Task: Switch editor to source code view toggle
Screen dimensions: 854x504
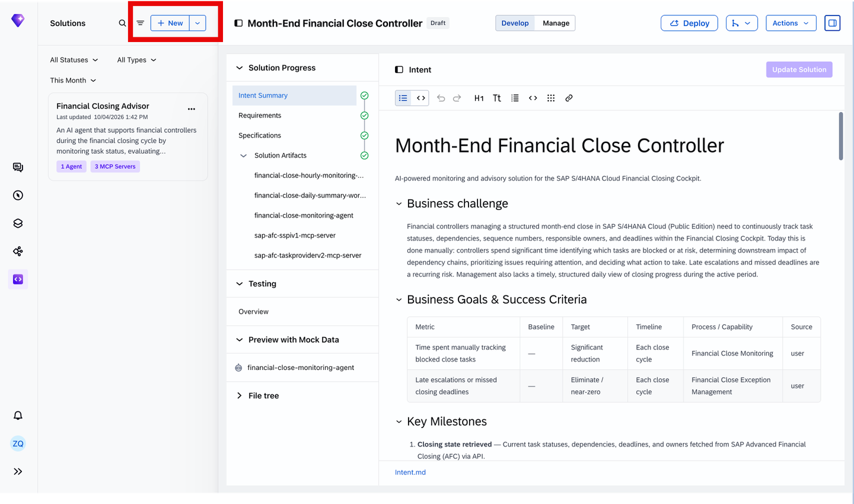Action: click(420, 98)
